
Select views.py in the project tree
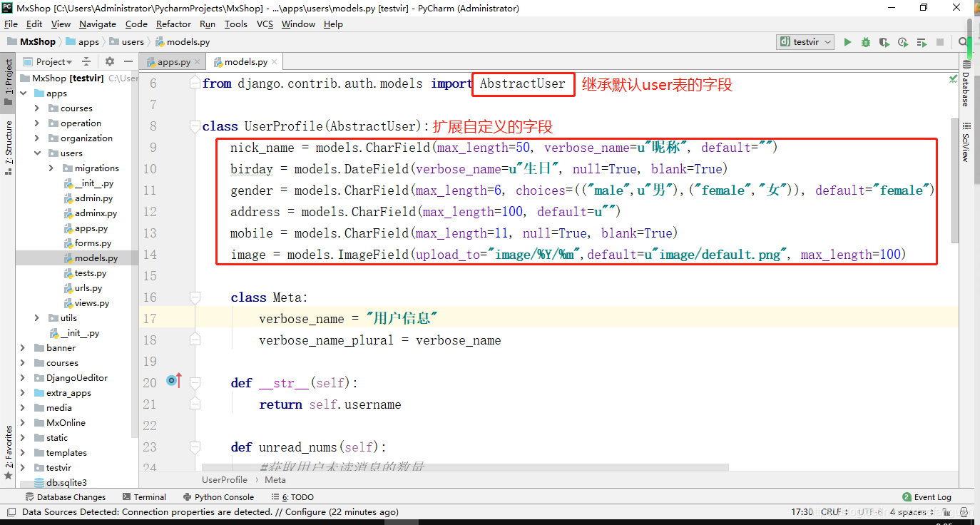point(92,303)
